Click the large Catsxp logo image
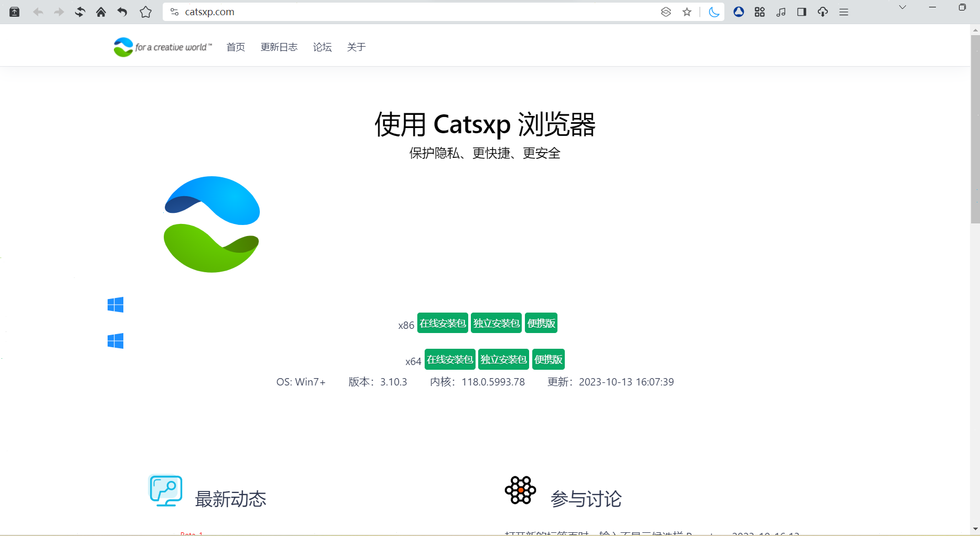Viewport: 980px width, 536px height. click(x=212, y=224)
